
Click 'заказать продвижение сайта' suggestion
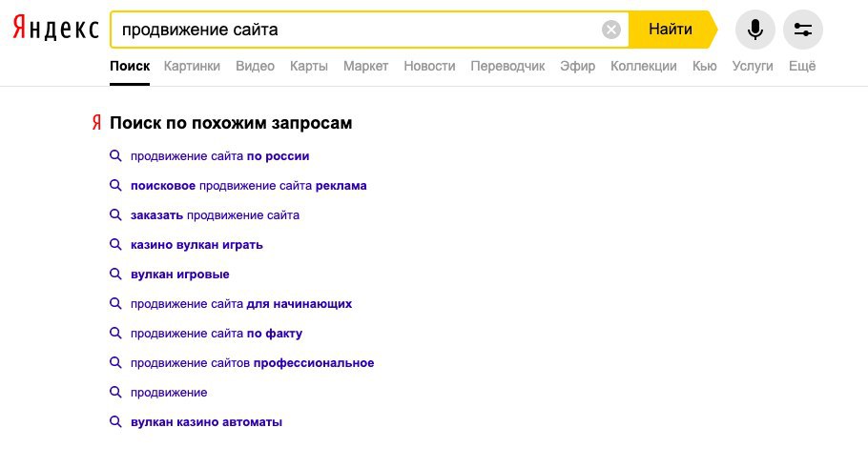pyautogui.click(x=215, y=215)
